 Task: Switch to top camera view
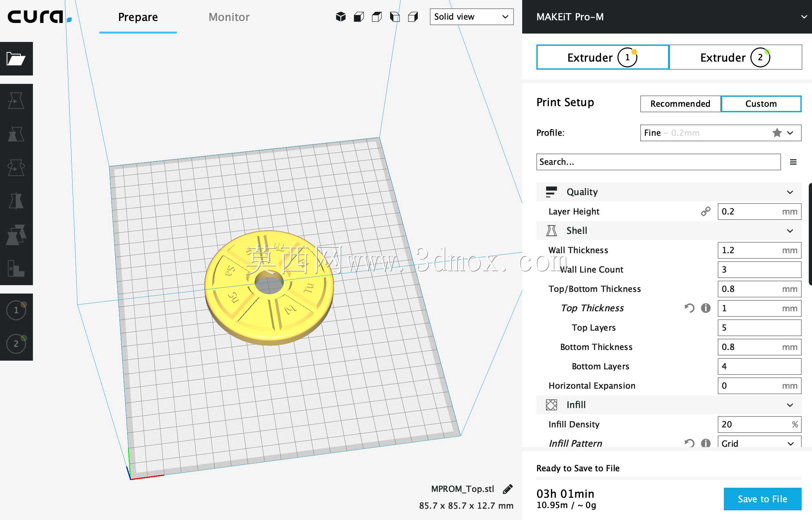point(377,17)
